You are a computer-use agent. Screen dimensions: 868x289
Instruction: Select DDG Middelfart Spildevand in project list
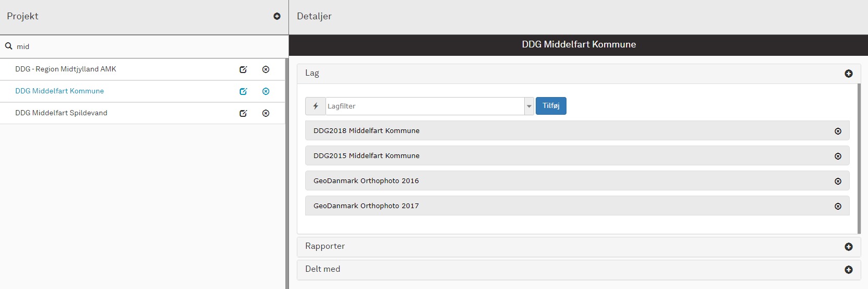click(x=61, y=113)
